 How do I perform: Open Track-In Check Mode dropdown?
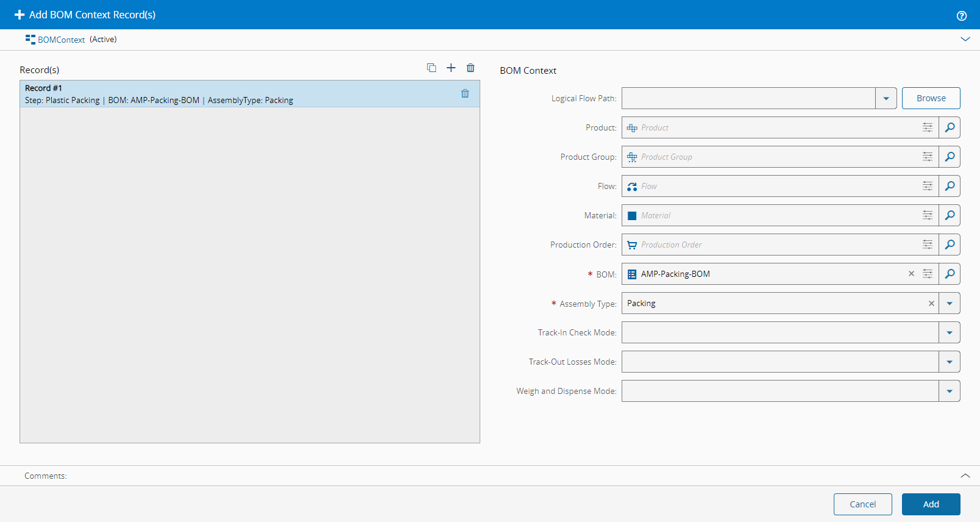tap(950, 332)
